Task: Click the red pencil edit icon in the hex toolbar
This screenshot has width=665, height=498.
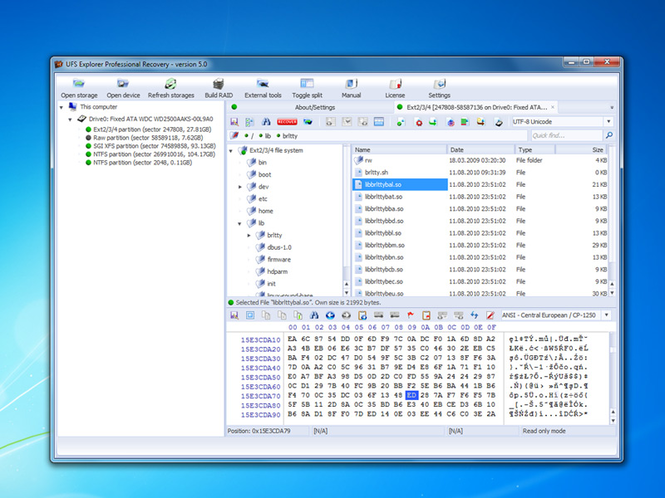Action: 490,315
